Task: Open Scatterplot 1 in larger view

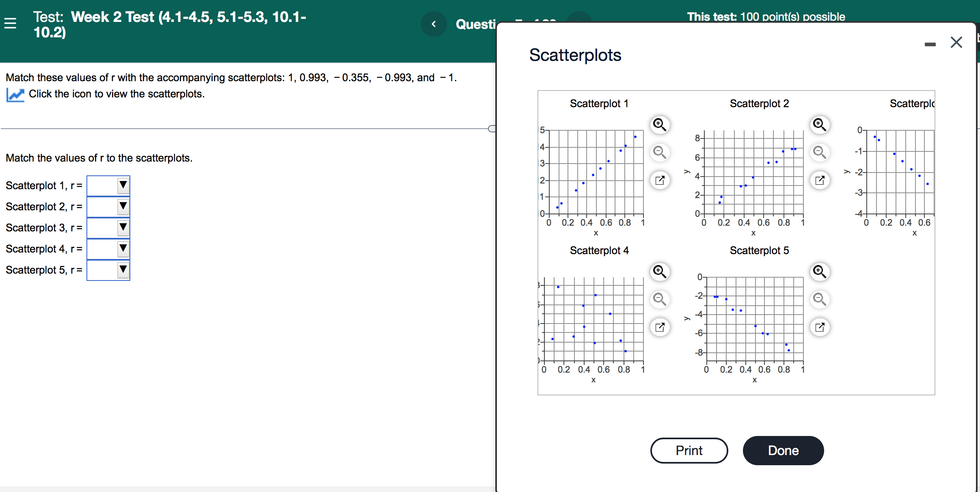Action: [x=659, y=180]
